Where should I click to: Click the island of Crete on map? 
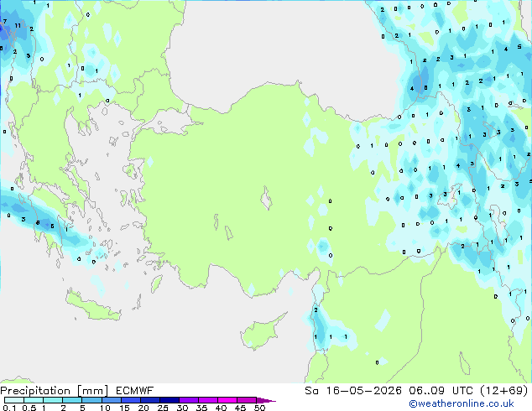[92, 306]
